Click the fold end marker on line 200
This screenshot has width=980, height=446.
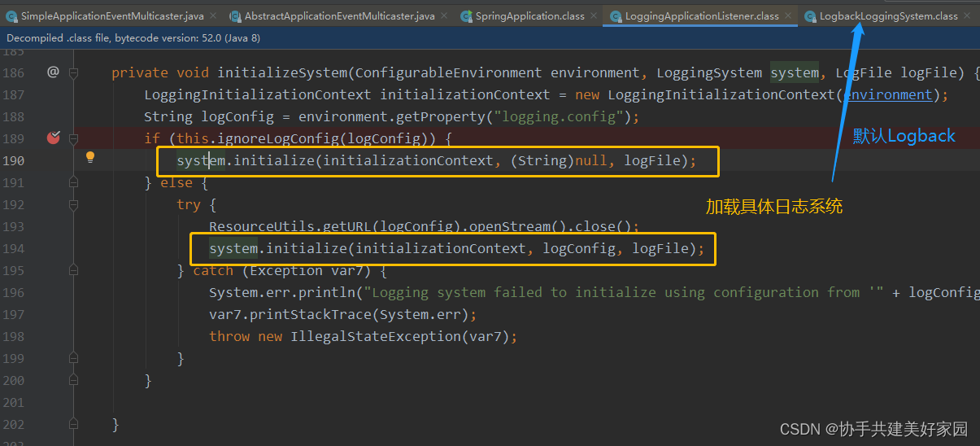(x=73, y=380)
